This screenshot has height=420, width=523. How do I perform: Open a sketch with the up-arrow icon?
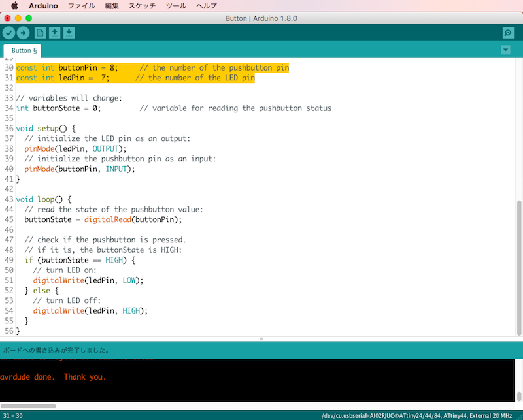tap(54, 33)
